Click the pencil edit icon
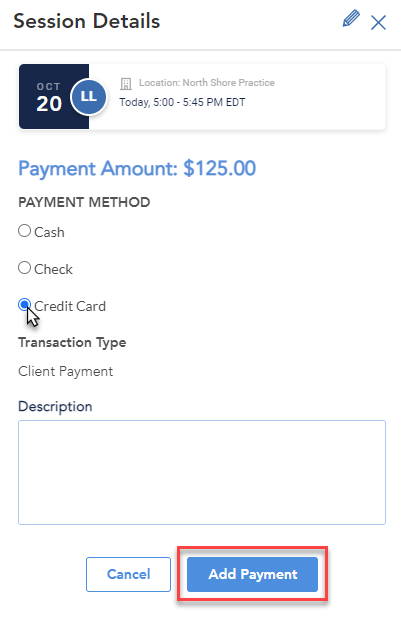The width and height of the screenshot is (401, 622). (351, 19)
